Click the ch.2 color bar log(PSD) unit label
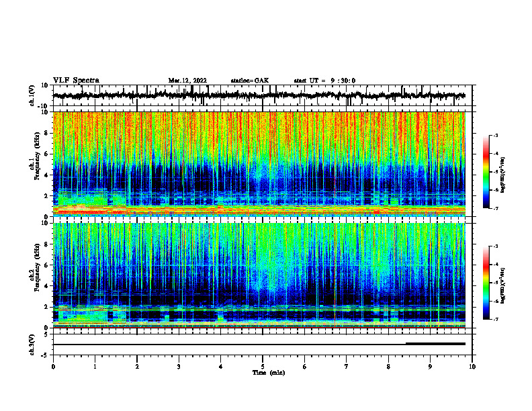The image size is (532, 411). [x=503, y=286]
